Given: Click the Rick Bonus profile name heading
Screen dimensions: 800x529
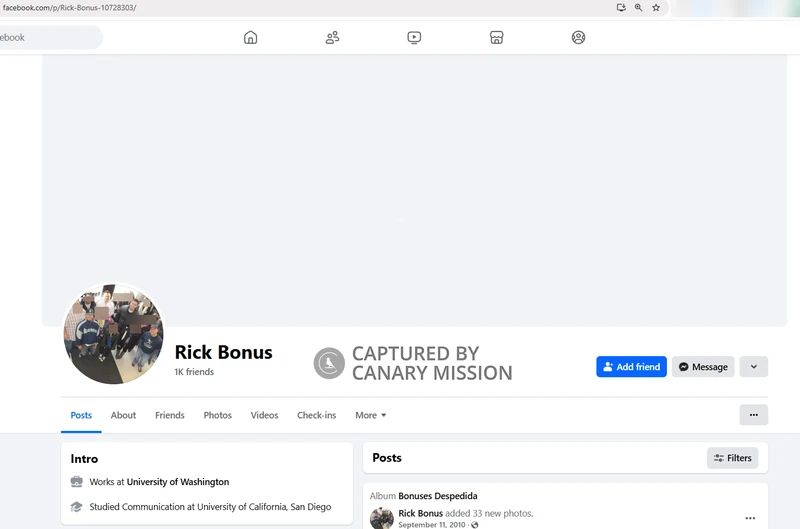Looking at the screenshot, I should pyautogui.click(x=223, y=352).
